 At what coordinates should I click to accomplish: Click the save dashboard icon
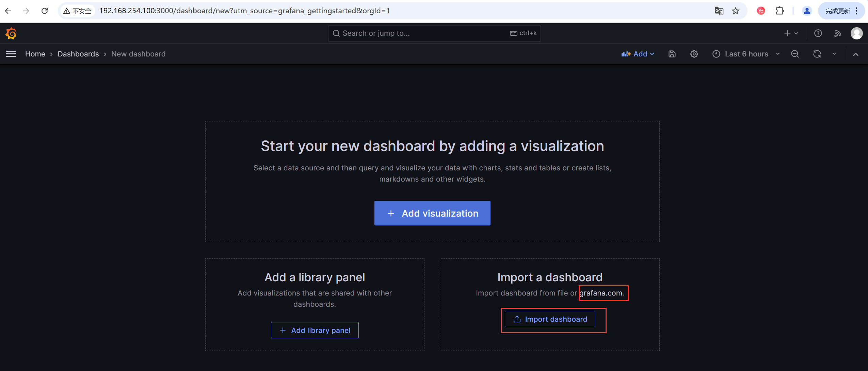[672, 54]
